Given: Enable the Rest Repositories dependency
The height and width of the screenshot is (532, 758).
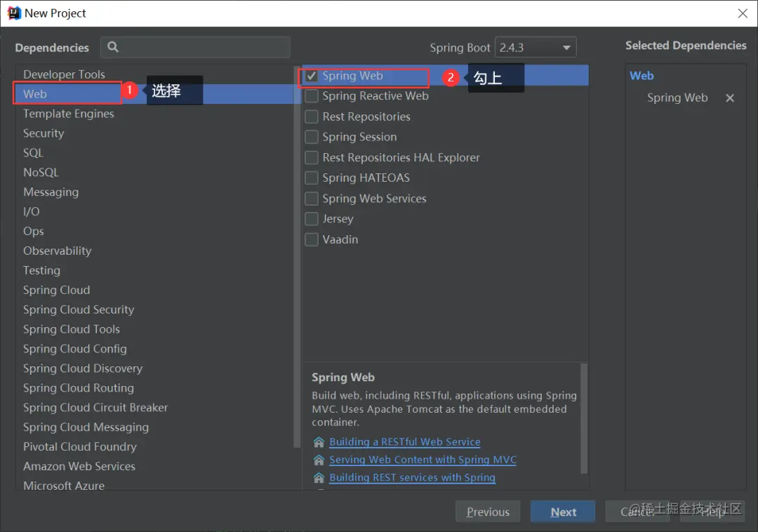Looking at the screenshot, I should (x=312, y=117).
